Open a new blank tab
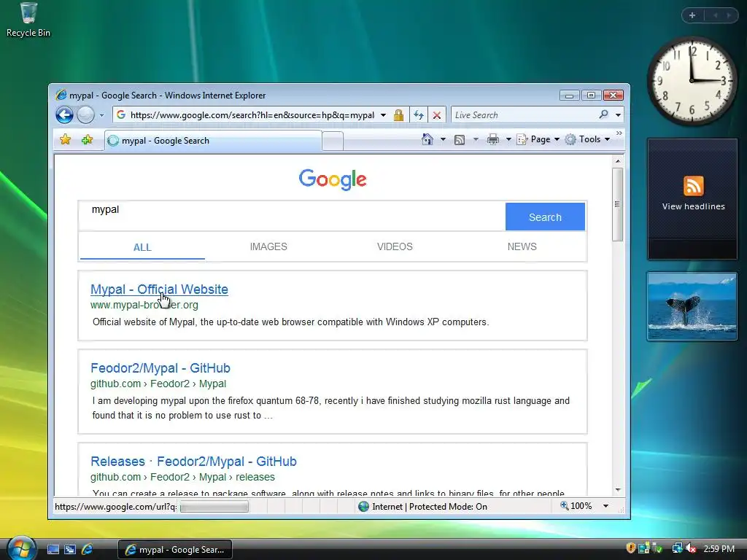Image resolution: width=747 pixels, height=560 pixels. [333, 141]
